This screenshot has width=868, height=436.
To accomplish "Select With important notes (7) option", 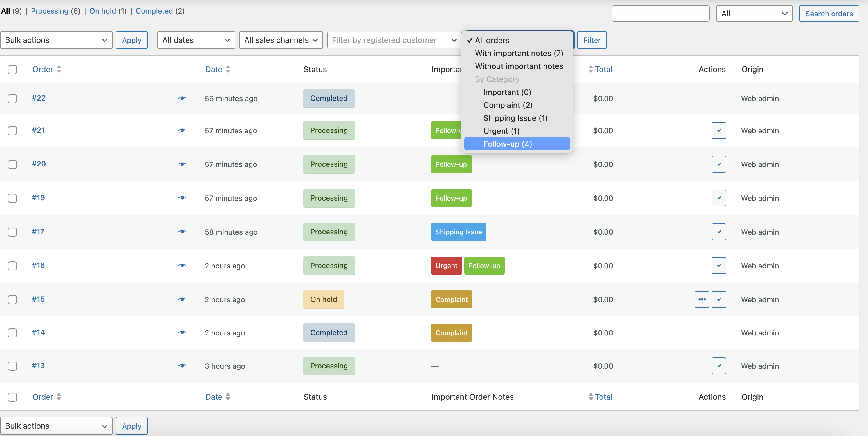I will point(519,53).
